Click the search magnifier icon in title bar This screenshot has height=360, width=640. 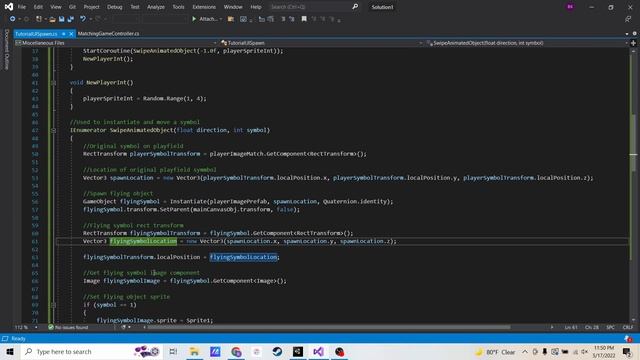coord(355,7)
